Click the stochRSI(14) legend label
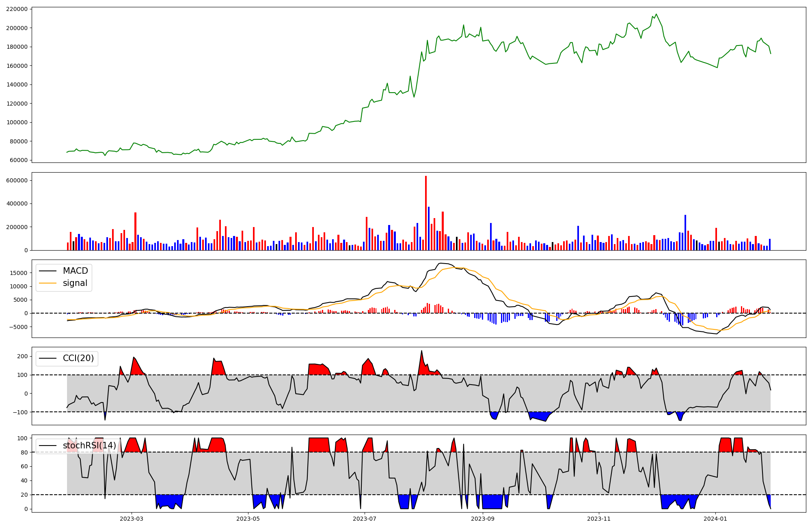812x528 pixels. pos(89,446)
